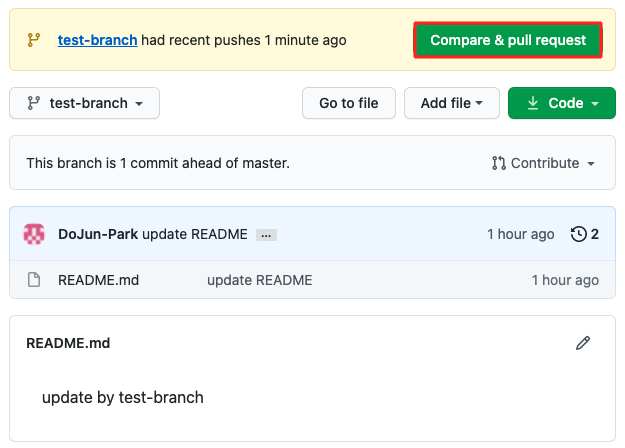625x448 pixels.
Task: Open the DoJun-Park username link
Action: (98, 234)
